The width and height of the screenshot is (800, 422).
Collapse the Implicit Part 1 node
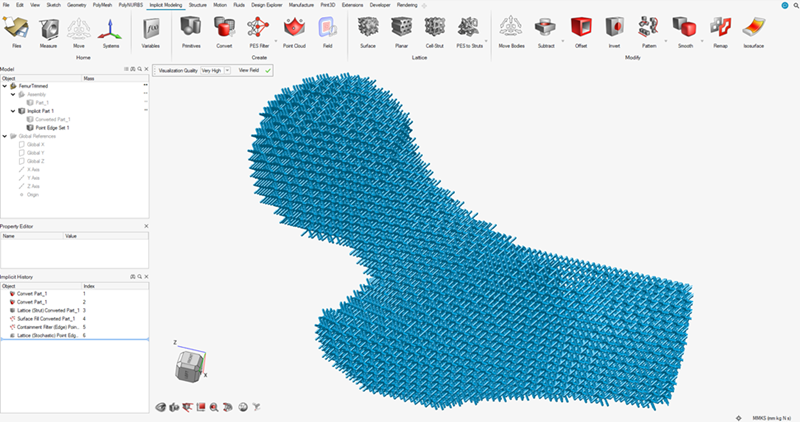(x=12, y=111)
